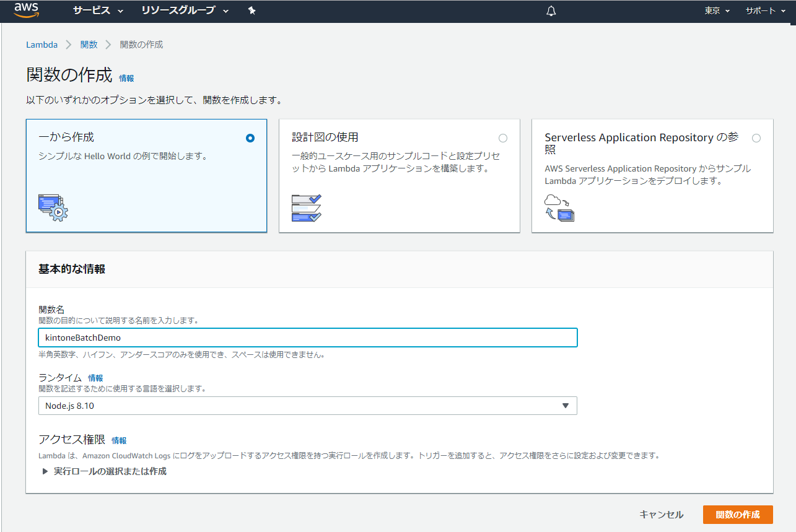Click the 関数の作成 breadcrumb text
Viewport: 796px width, 532px height.
click(141, 45)
